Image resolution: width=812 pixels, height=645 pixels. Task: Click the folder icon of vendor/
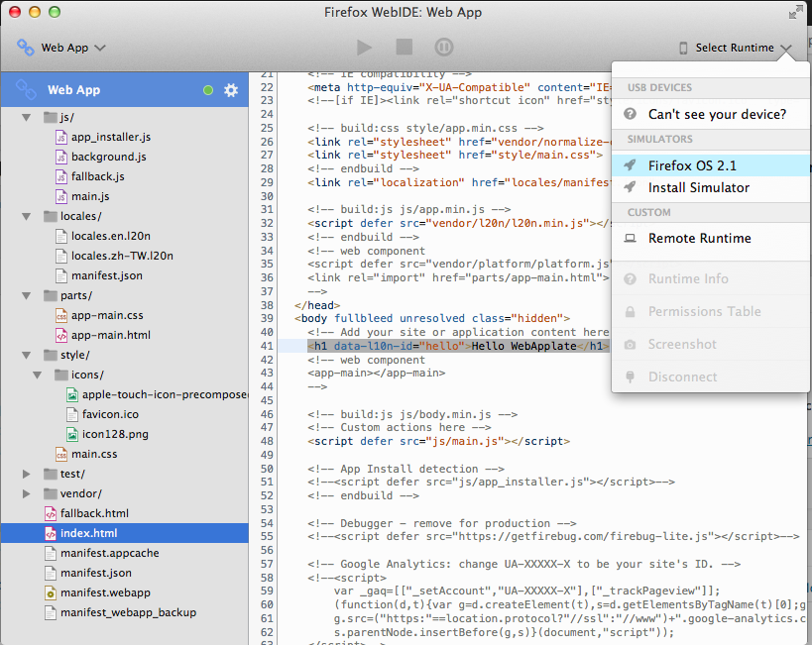pyautogui.click(x=51, y=493)
